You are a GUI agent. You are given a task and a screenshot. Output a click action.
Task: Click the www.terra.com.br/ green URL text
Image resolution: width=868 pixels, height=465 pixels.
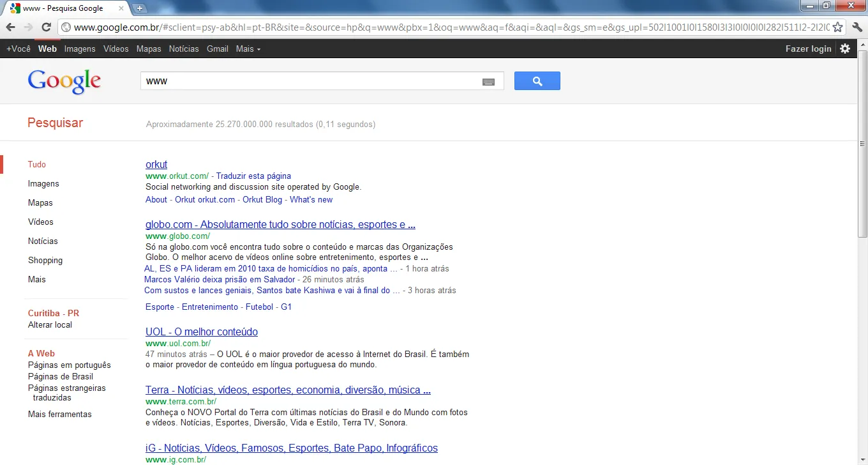[x=181, y=402]
